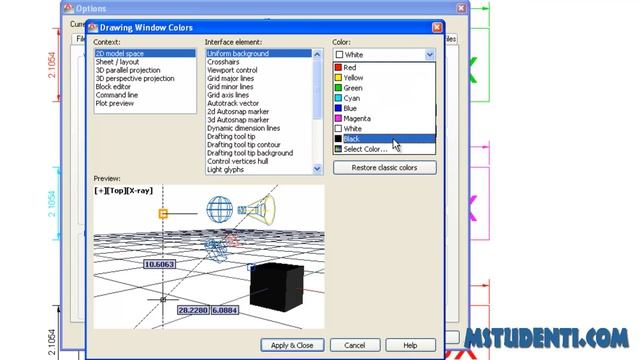Select Grid major lines element
The height and width of the screenshot is (360, 640).
259,78
